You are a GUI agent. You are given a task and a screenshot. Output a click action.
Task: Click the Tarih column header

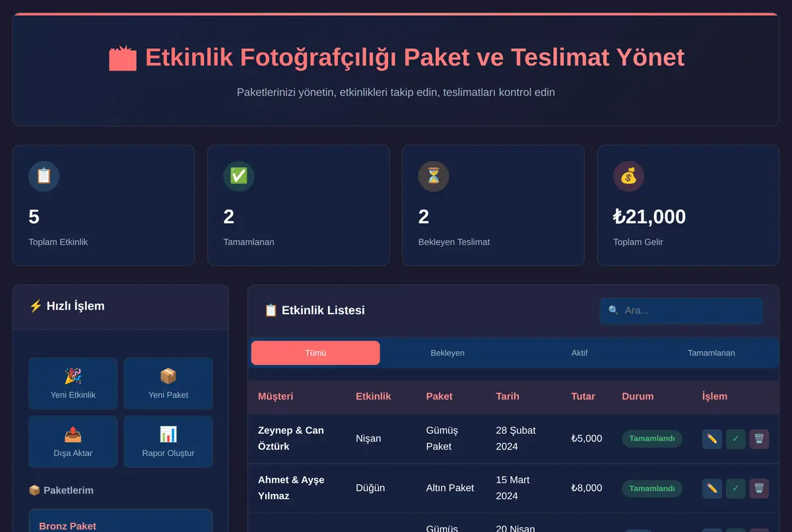pyautogui.click(x=508, y=397)
